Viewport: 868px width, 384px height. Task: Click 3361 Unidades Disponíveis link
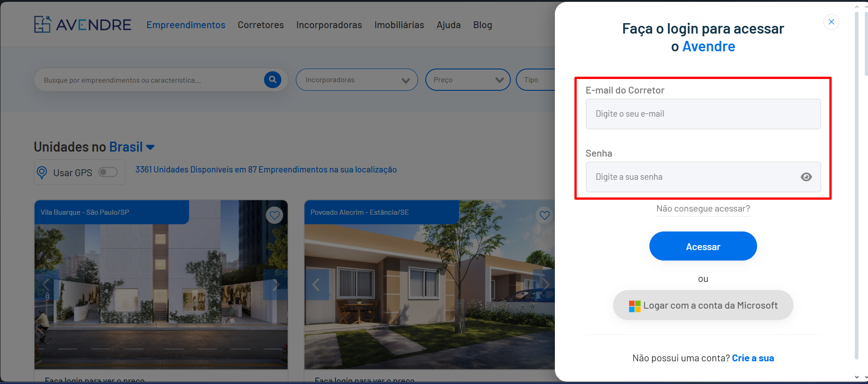point(266,169)
